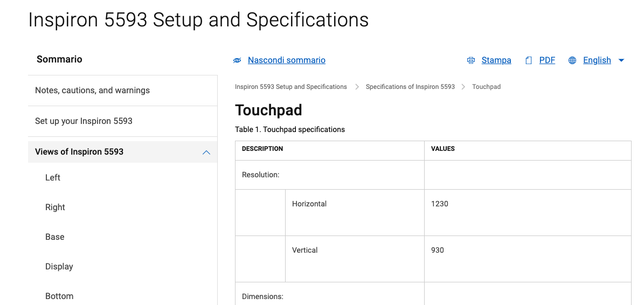Click the 1230 value cell
The height and width of the screenshot is (305, 644).
[528, 213]
